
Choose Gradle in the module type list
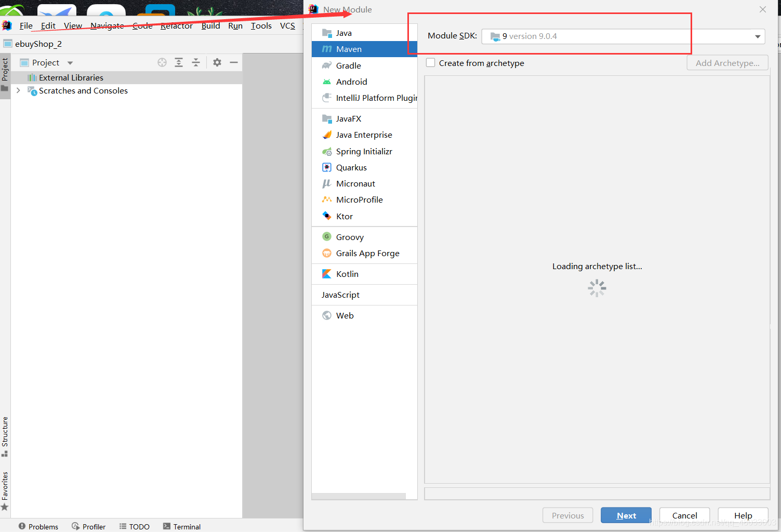pos(364,65)
